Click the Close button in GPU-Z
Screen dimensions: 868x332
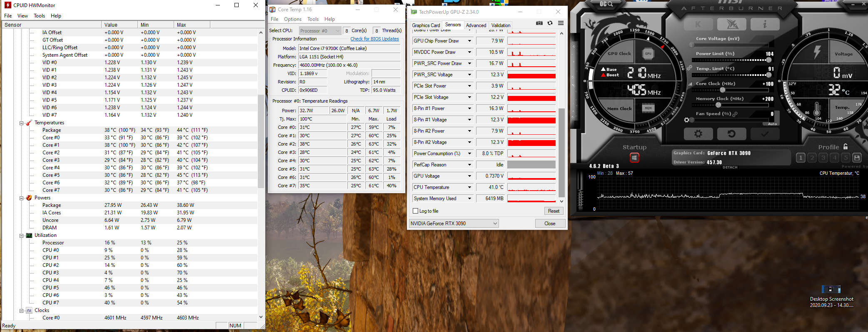point(550,224)
